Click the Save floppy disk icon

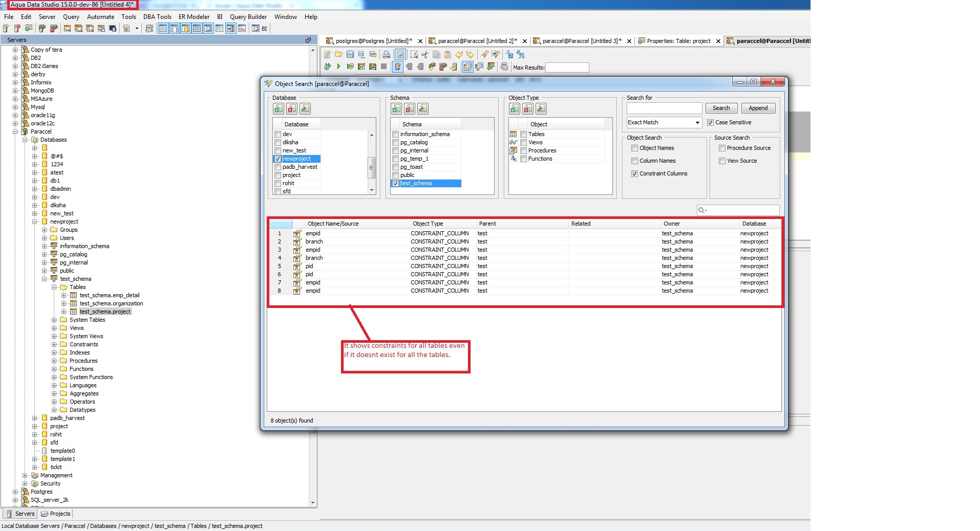pos(350,54)
